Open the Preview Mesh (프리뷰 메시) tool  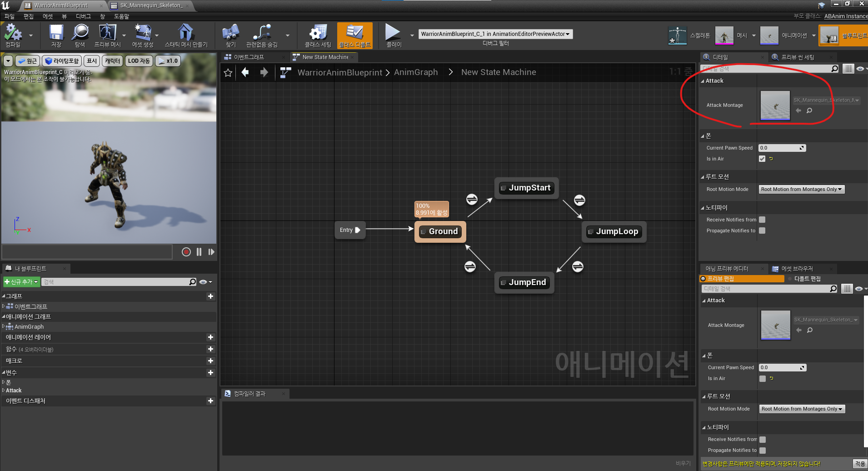(108, 35)
